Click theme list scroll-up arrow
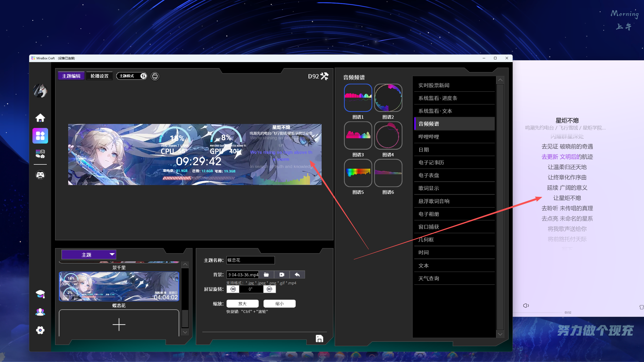 coord(185,264)
